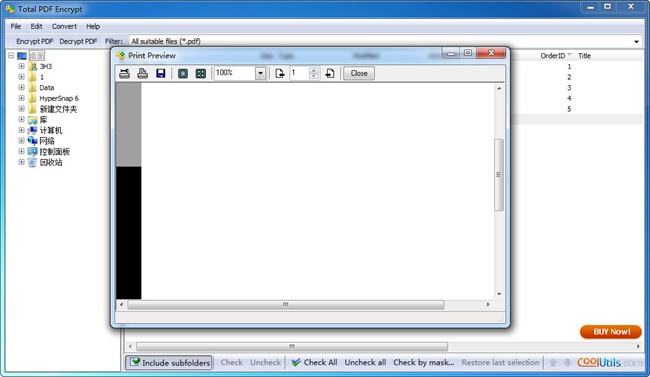Click the print icon in Print Preview
650x377 pixels.
pyautogui.click(x=142, y=73)
